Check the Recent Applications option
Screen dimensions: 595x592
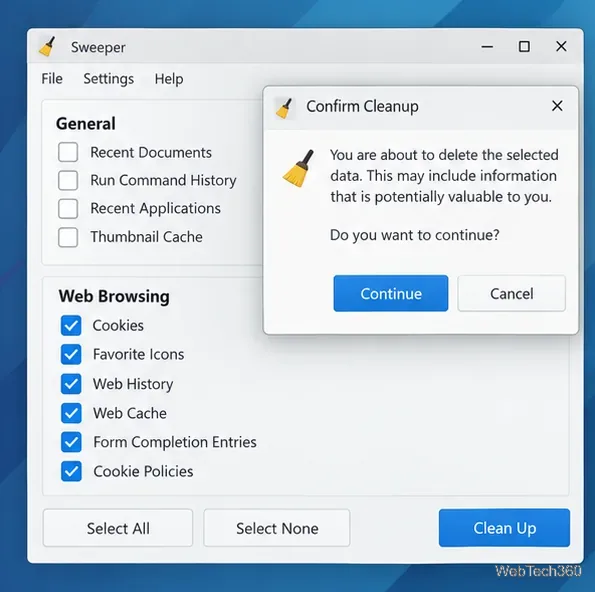(68, 208)
